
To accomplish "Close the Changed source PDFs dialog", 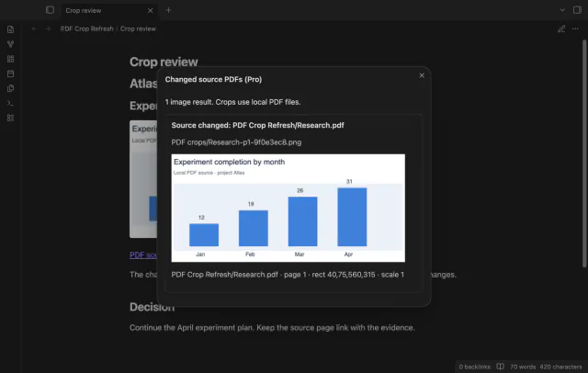I will pos(422,75).
